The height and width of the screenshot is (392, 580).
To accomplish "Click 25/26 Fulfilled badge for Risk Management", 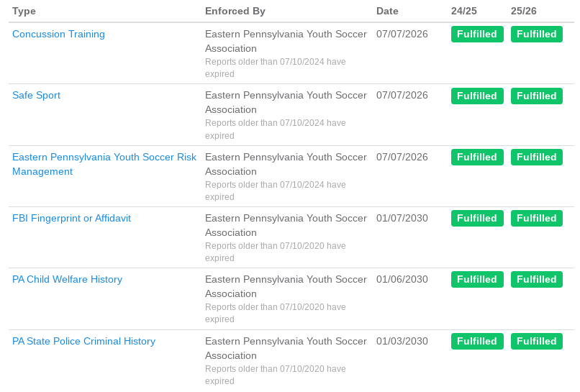I will point(537,158).
